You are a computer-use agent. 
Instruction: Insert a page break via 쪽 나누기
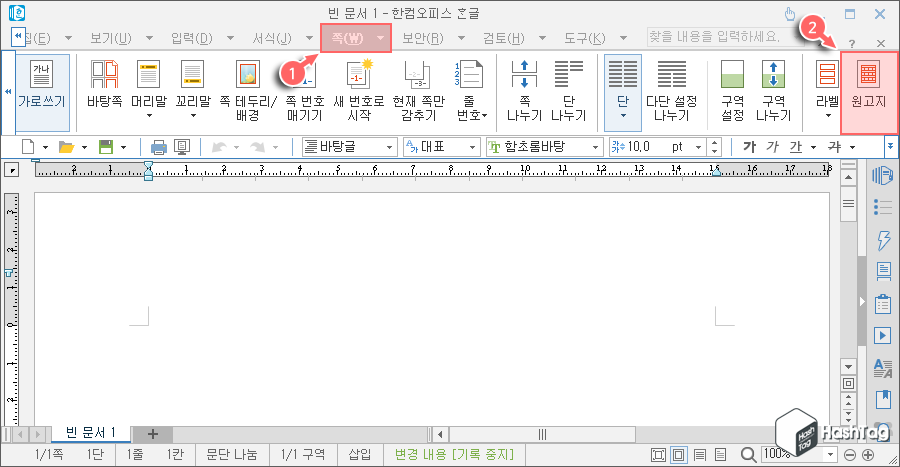pyautogui.click(x=524, y=90)
